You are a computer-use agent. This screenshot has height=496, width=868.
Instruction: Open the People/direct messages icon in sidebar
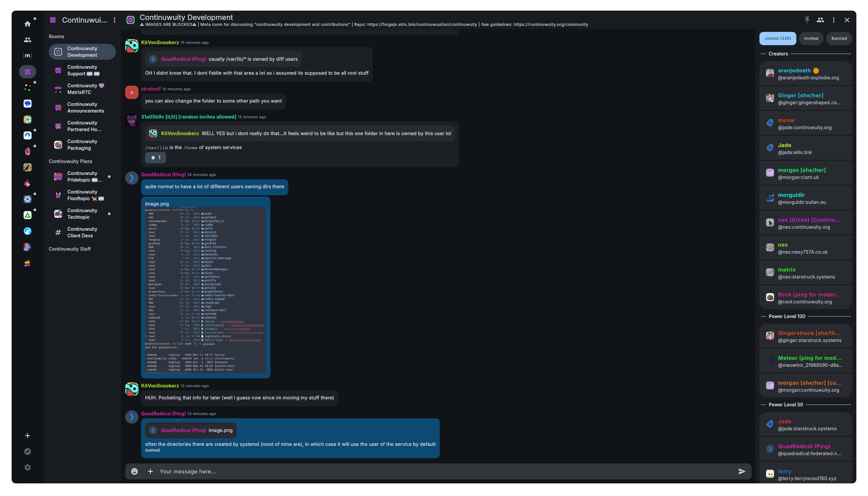(x=28, y=40)
